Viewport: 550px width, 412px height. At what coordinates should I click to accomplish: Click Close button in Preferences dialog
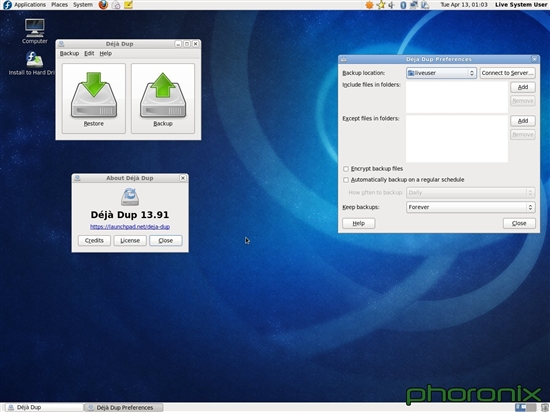coord(519,223)
